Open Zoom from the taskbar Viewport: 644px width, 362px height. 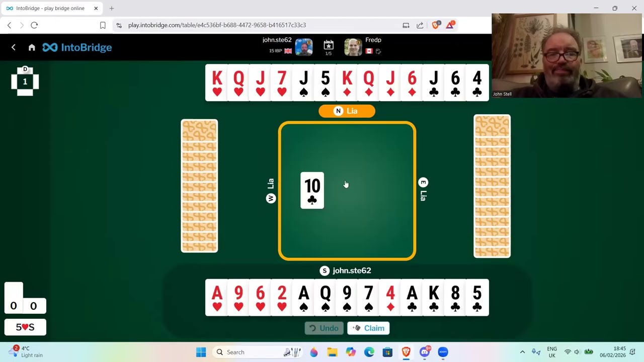click(443, 352)
